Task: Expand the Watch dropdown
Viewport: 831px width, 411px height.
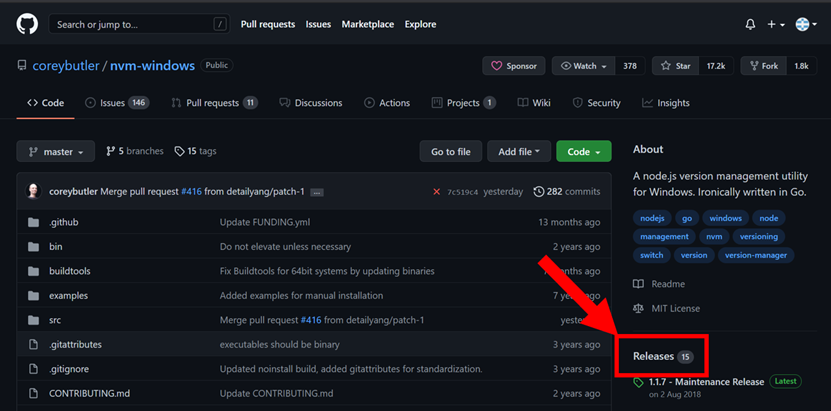Action: 584,66
